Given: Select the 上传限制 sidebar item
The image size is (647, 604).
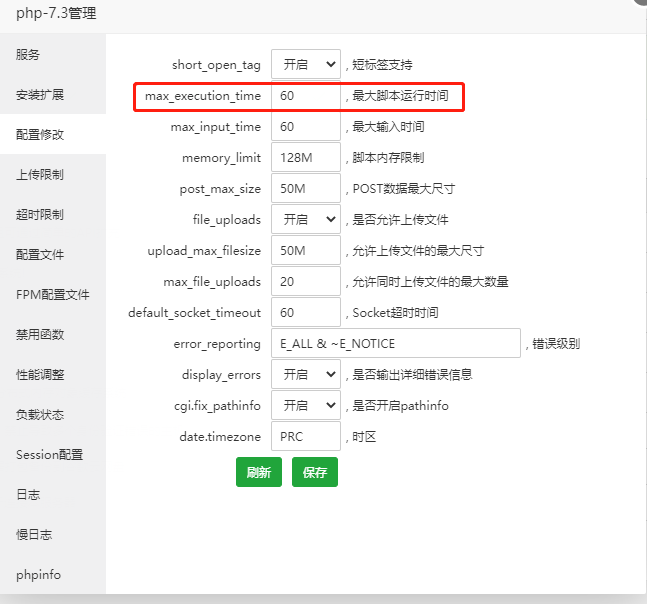Looking at the screenshot, I should (40, 175).
